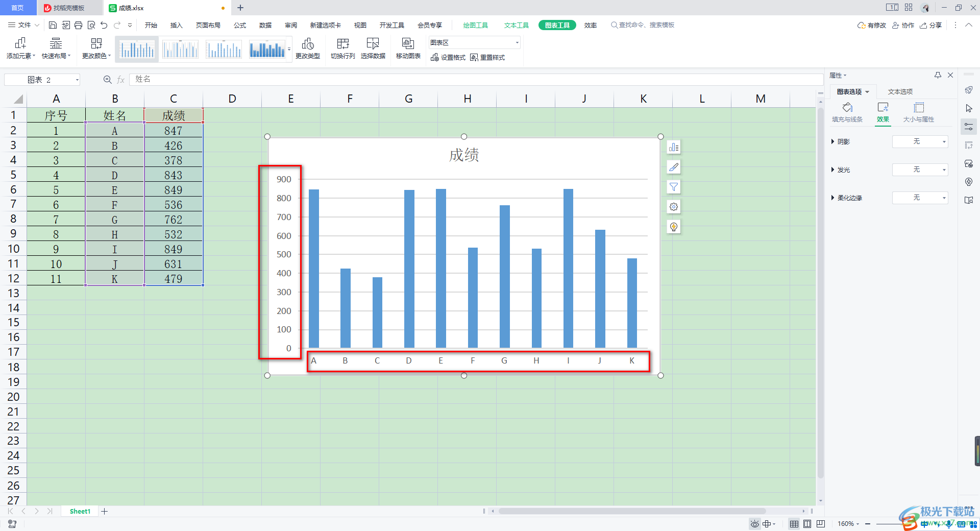Screen dimensions: 980x531
Task: Switch to 文本选项 tab in properties
Action: pos(900,92)
